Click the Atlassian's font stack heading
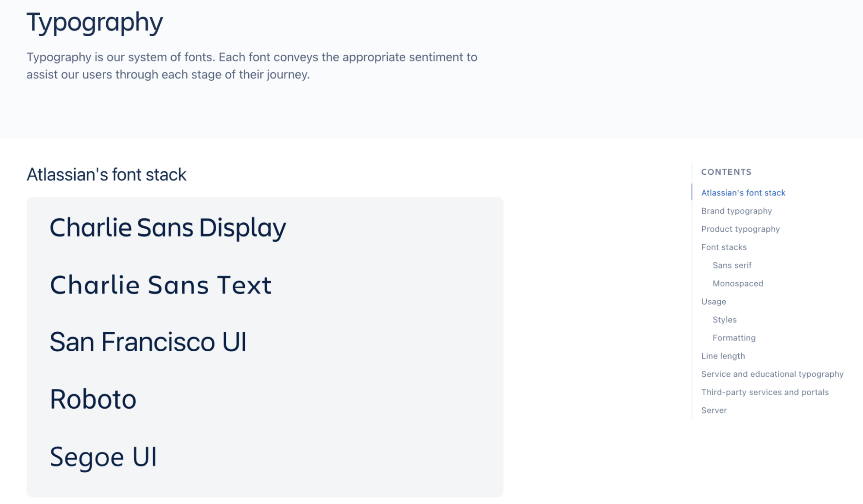Image resolution: width=863 pixels, height=504 pixels. click(106, 175)
